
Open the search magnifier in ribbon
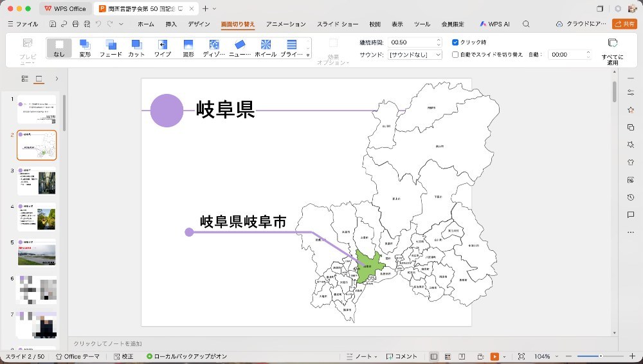click(x=526, y=24)
